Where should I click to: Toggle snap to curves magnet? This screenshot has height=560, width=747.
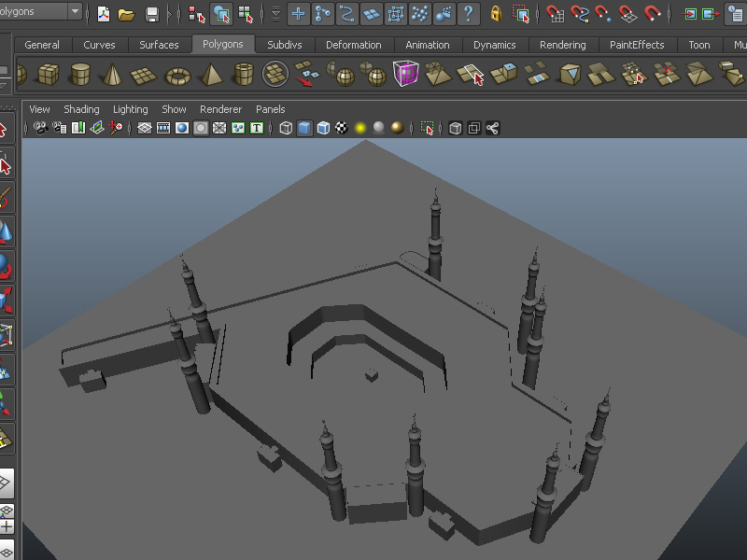click(x=580, y=14)
